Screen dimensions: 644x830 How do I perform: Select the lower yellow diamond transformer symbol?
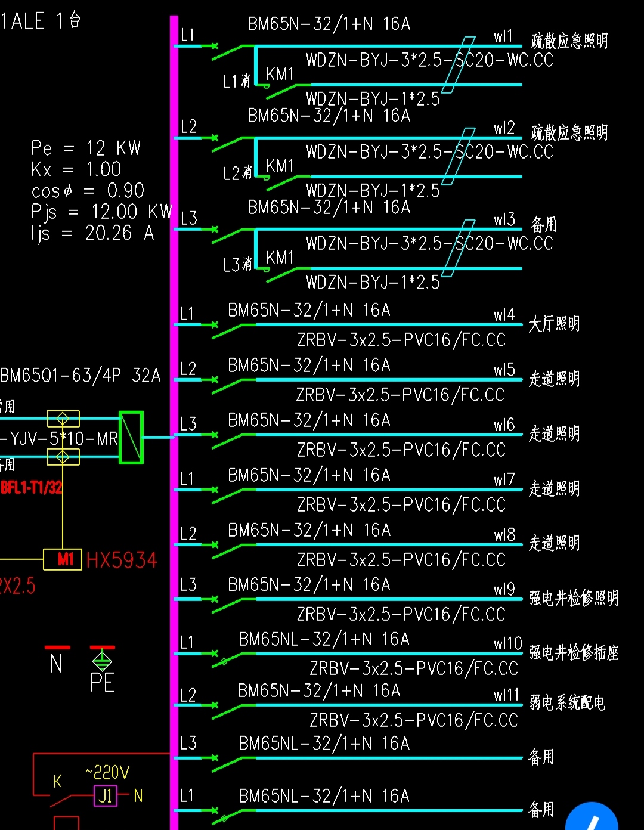coord(63,457)
